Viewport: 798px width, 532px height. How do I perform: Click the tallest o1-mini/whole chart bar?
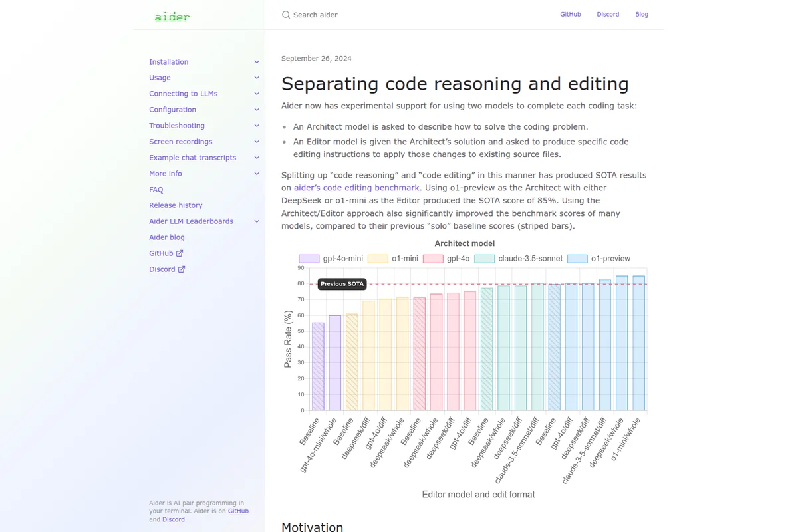[638, 343]
